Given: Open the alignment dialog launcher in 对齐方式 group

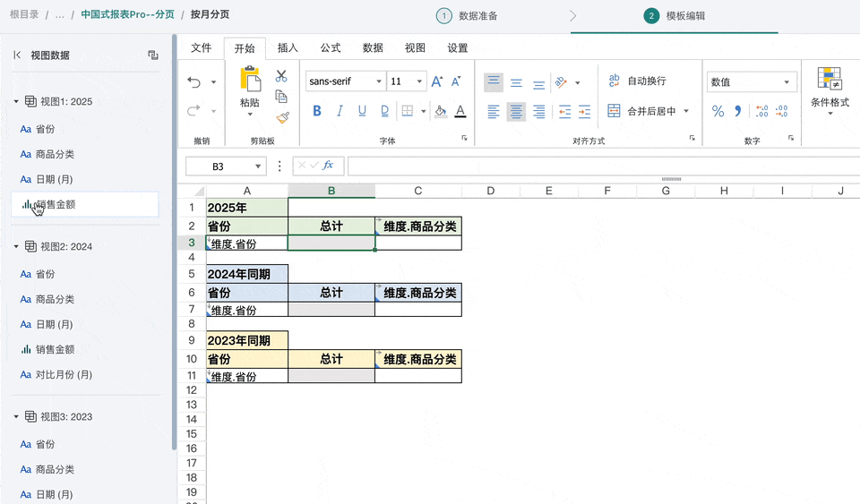Looking at the screenshot, I should click(692, 138).
